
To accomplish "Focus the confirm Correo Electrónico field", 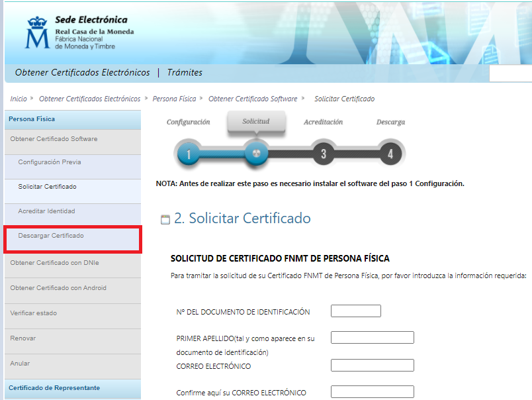I will (x=372, y=392).
